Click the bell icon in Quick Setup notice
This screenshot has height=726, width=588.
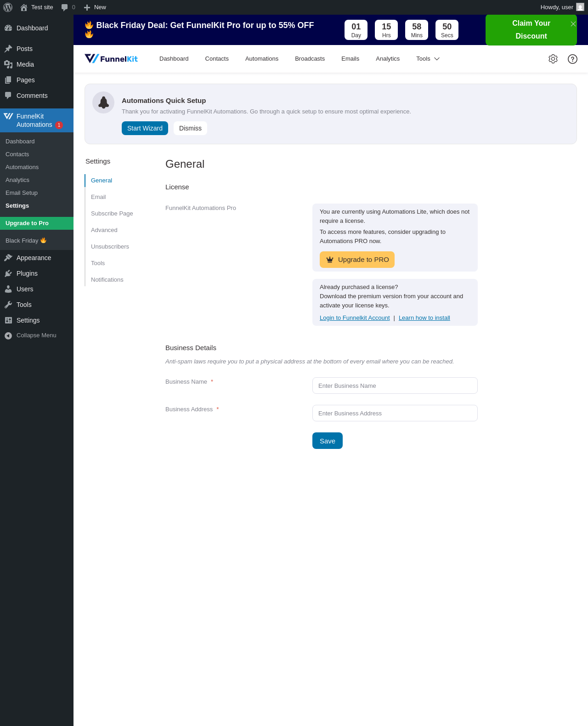[x=103, y=102]
